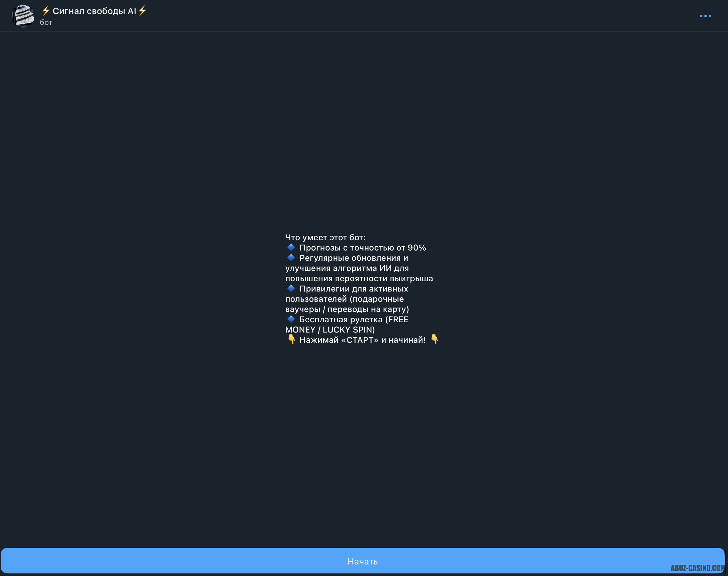The image size is (728, 576).
Task: Click blue diamond beside Прогнозы с точностью
Action: [x=291, y=247]
